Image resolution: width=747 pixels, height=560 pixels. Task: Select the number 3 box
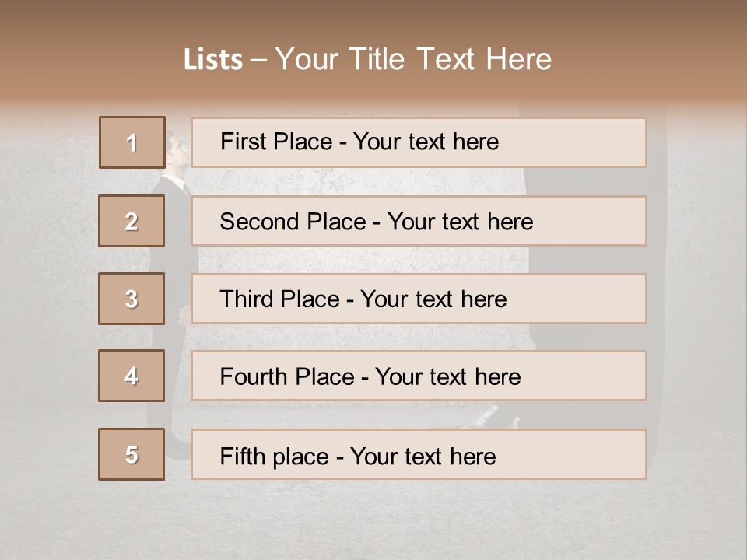(x=132, y=299)
